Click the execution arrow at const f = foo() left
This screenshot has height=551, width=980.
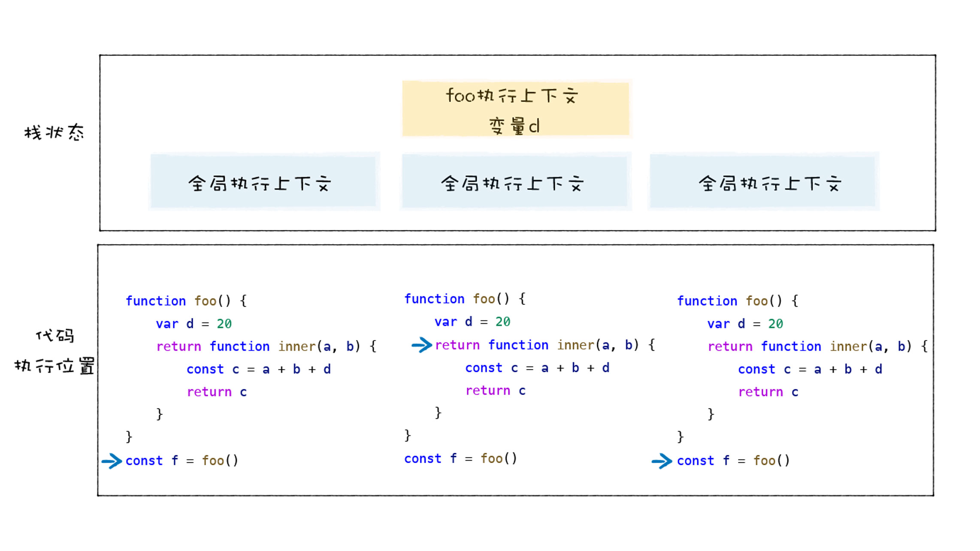pos(112,460)
